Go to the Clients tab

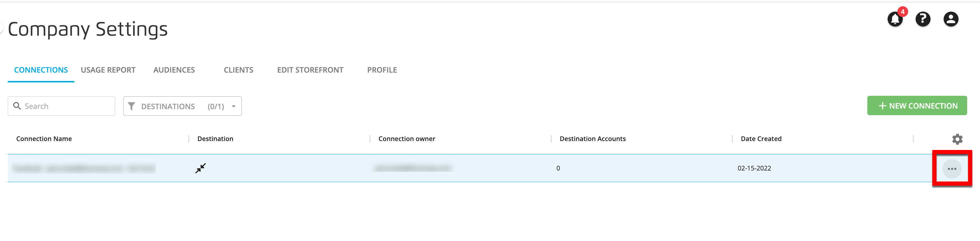coord(238,70)
